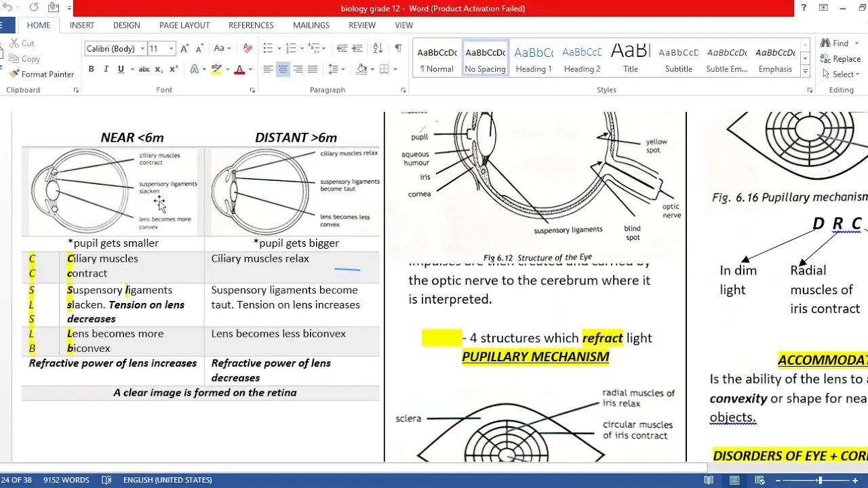The height and width of the screenshot is (488, 868).
Task: Expand the Styles gallery more button
Action: 806,71
